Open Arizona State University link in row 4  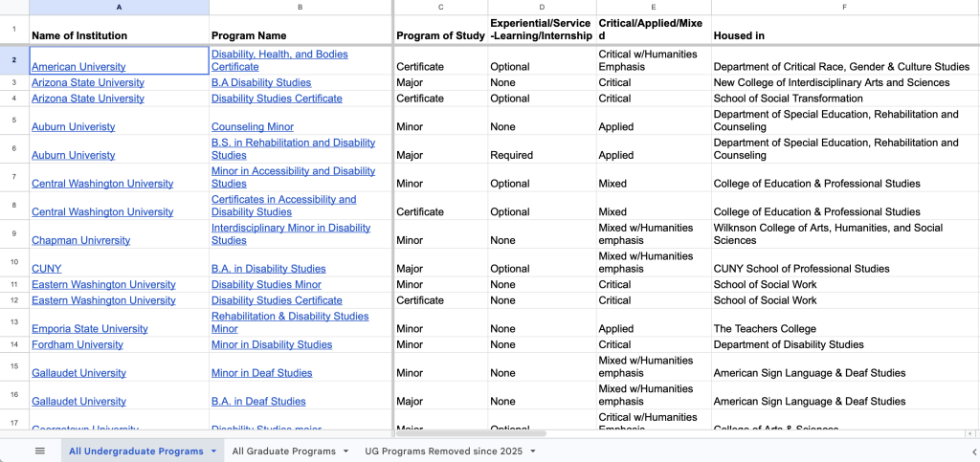[88, 99]
